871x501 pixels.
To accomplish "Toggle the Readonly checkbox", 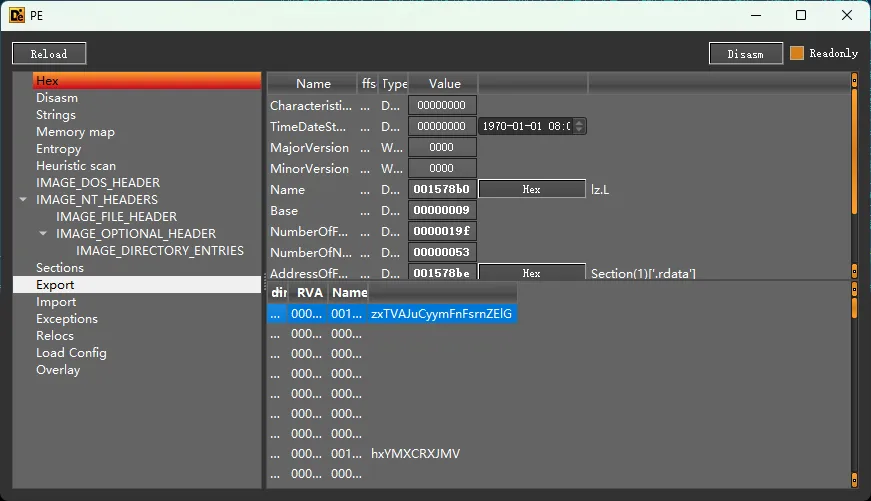I will [x=797, y=53].
